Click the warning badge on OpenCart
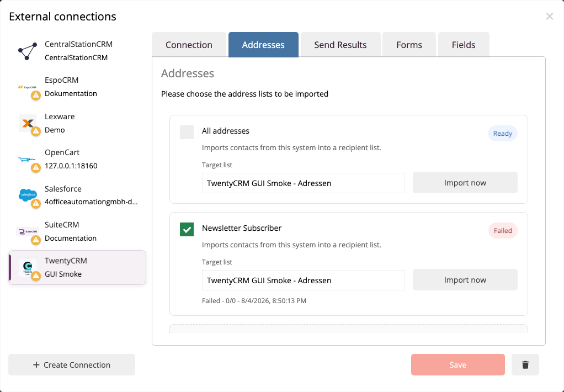564x392 pixels. click(x=36, y=167)
